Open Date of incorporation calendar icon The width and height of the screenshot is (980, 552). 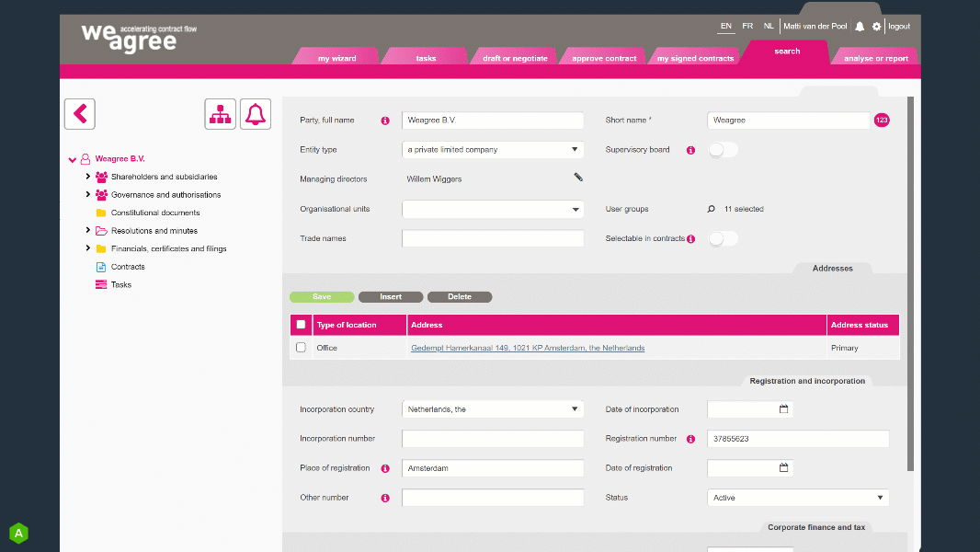[784, 408]
